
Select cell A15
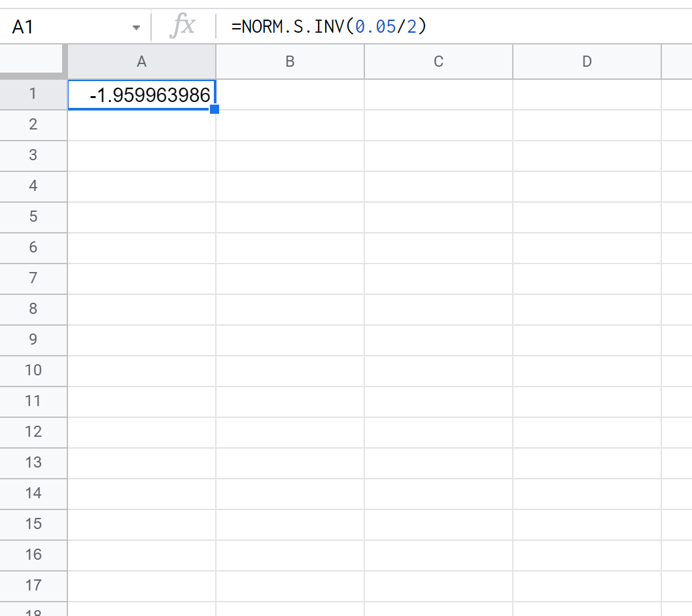coord(141,524)
